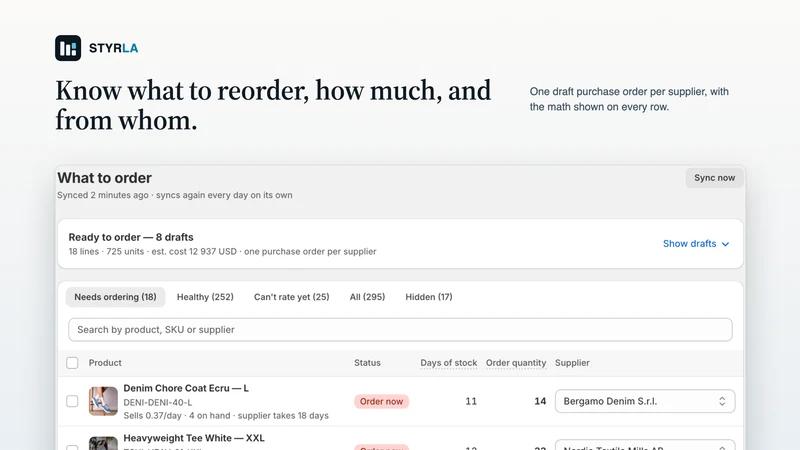The width and height of the screenshot is (800, 450).
Task: Click the Product column header
Action: [x=105, y=363]
